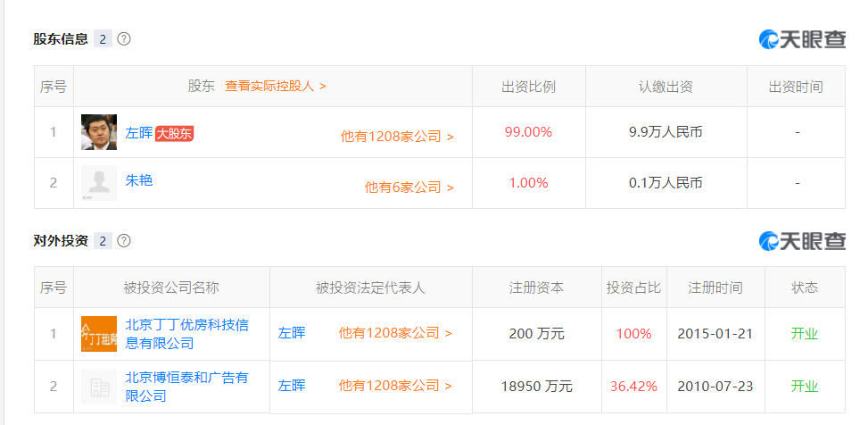Viewport: 868px width, 425px height.
Task: Open 查看实际控股人 link
Action: 276,87
